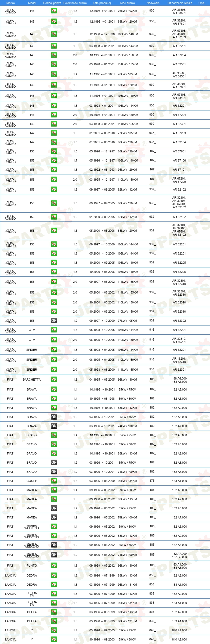Select body code 188_ in the PUNTO row
This screenshot has width=210, height=644.
pos(153,565)
